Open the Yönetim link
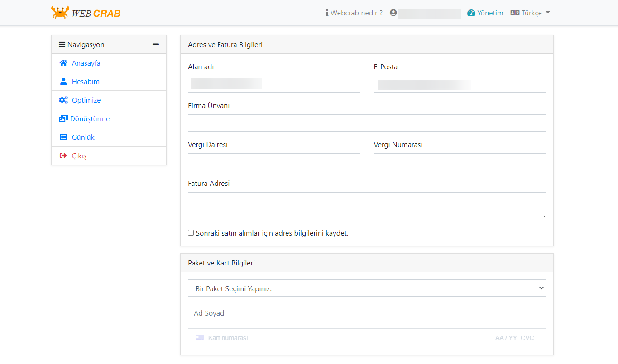618x364 pixels. (485, 13)
